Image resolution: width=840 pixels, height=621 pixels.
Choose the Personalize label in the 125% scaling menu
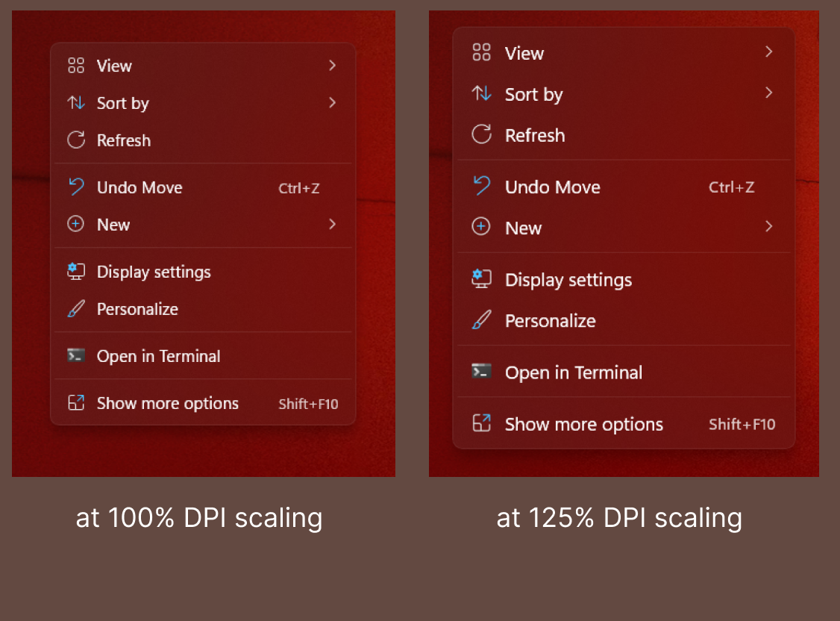coord(550,321)
